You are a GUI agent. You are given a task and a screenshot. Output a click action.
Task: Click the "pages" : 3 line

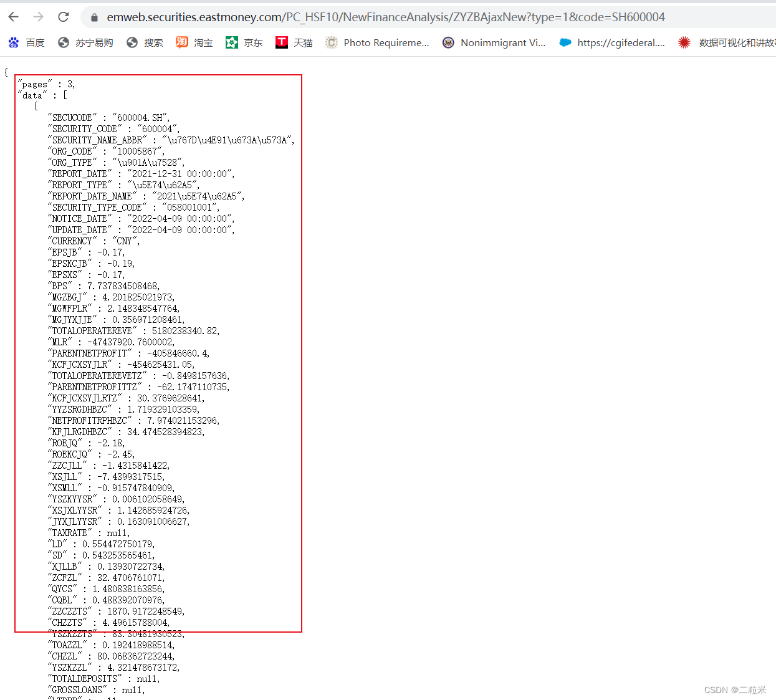tap(47, 84)
